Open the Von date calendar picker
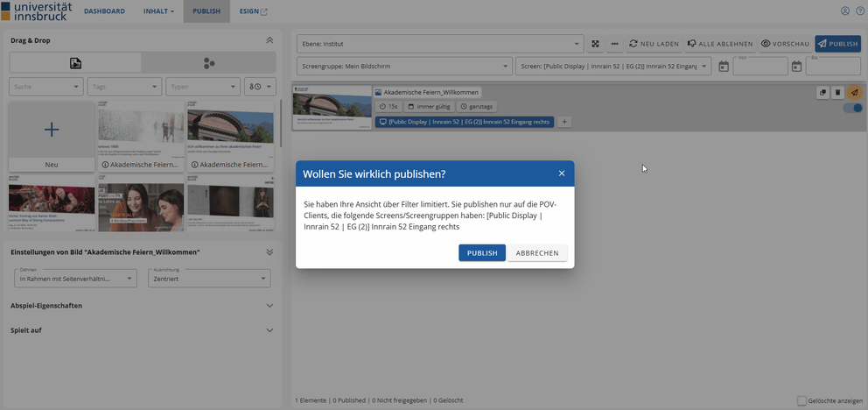Viewport: 868px width, 410px height. (724, 67)
